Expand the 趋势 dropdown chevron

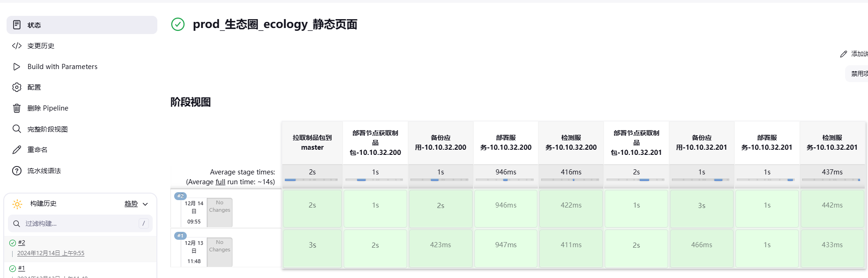(145, 204)
